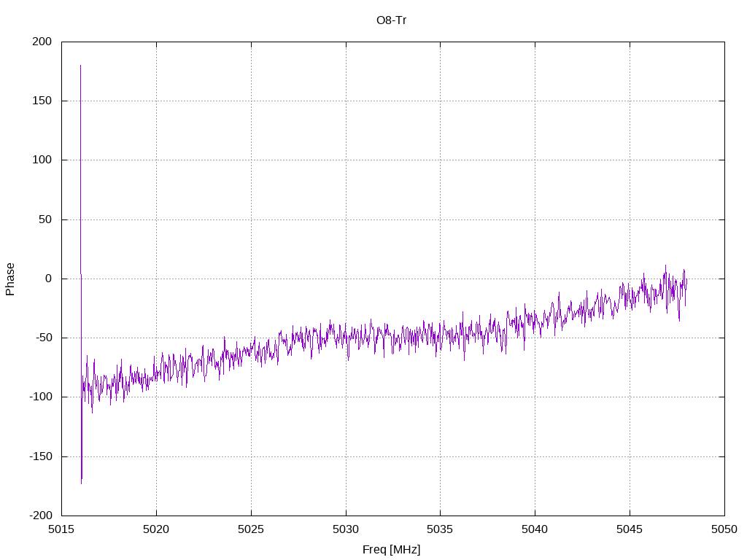This screenshot has height=560, width=747.
Task: Click the x-axis tick label 5035
Action: [440, 529]
